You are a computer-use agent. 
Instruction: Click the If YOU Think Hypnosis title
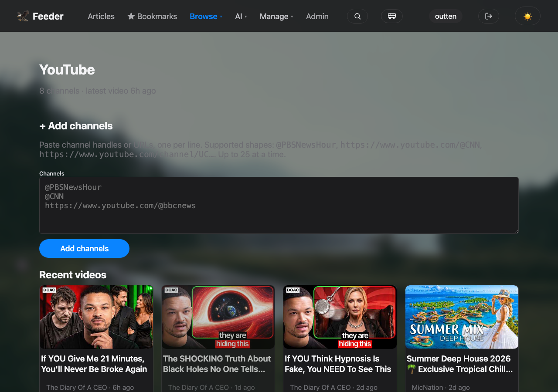coord(338,364)
